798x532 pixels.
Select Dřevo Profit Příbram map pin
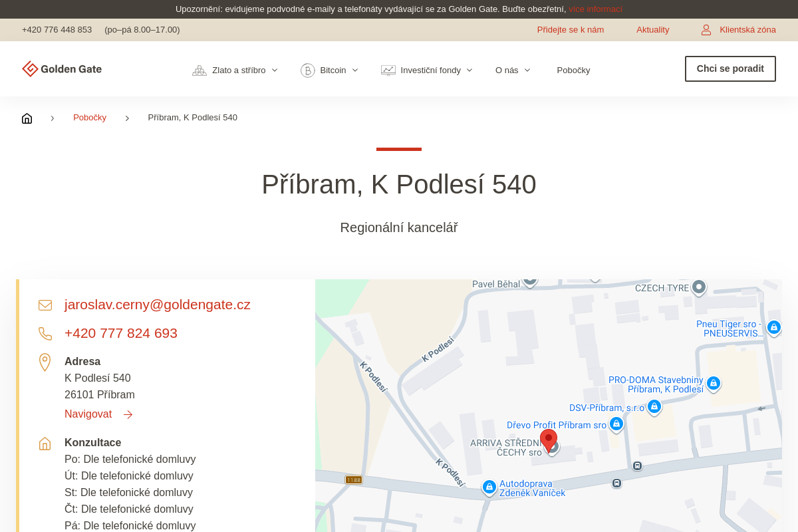(x=616, y=424)
